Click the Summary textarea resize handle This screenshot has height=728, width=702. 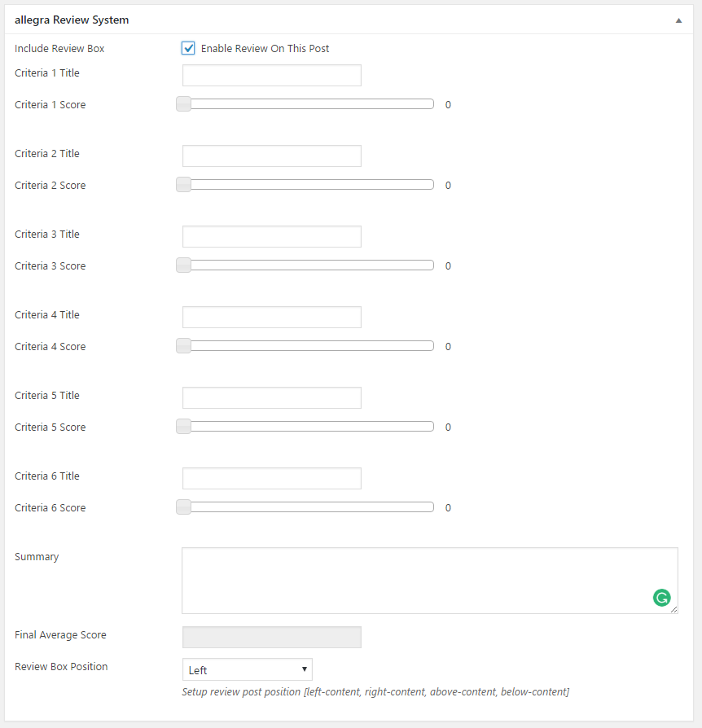(673, 609)
